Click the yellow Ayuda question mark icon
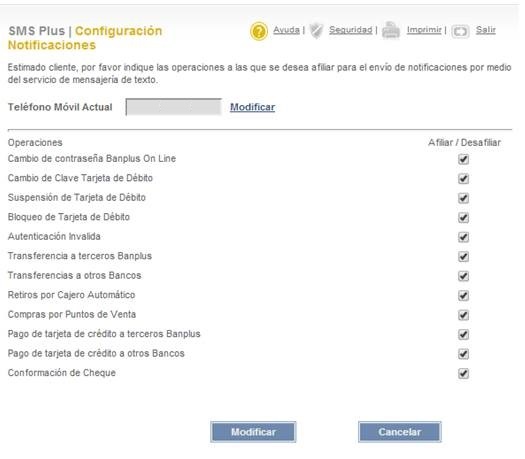This screenshot has width=525, height=459. point(258,31)
